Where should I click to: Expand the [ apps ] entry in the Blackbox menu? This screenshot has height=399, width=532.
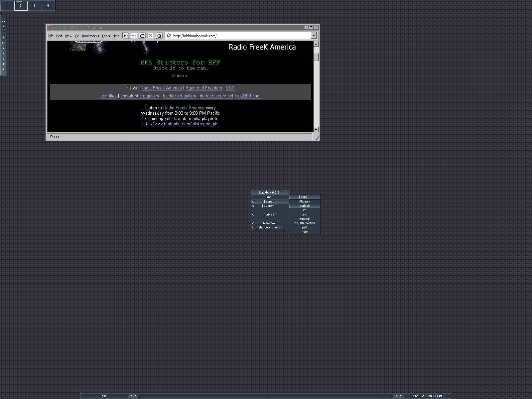coord(270,201)
